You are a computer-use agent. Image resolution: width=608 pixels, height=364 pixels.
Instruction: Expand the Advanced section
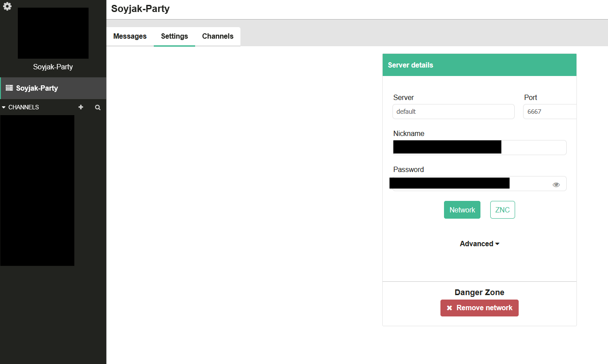pyautogui.click(x=479, y=244)
